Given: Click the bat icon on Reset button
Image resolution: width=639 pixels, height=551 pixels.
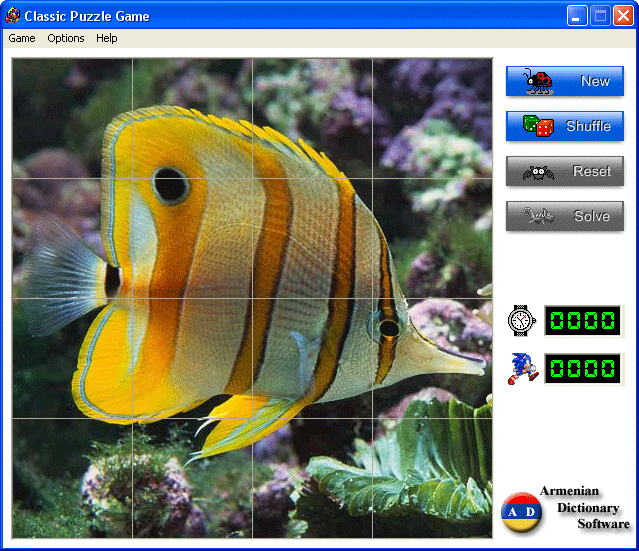Looking at the screenshot, I should 538,172.
